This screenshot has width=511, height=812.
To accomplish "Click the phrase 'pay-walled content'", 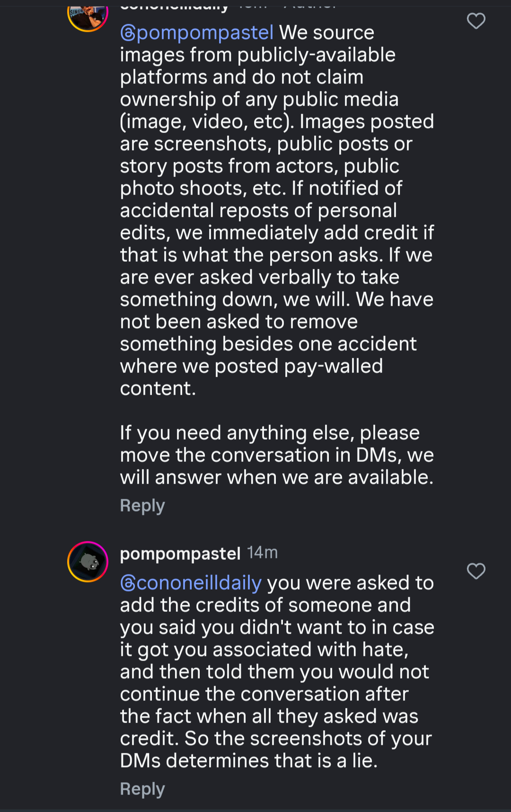I will (298, 367).
